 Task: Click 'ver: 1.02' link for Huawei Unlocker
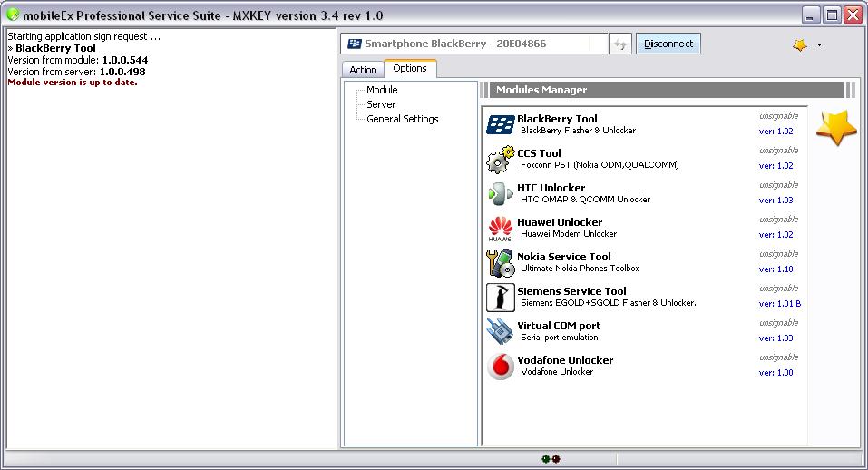pos(775,235)
